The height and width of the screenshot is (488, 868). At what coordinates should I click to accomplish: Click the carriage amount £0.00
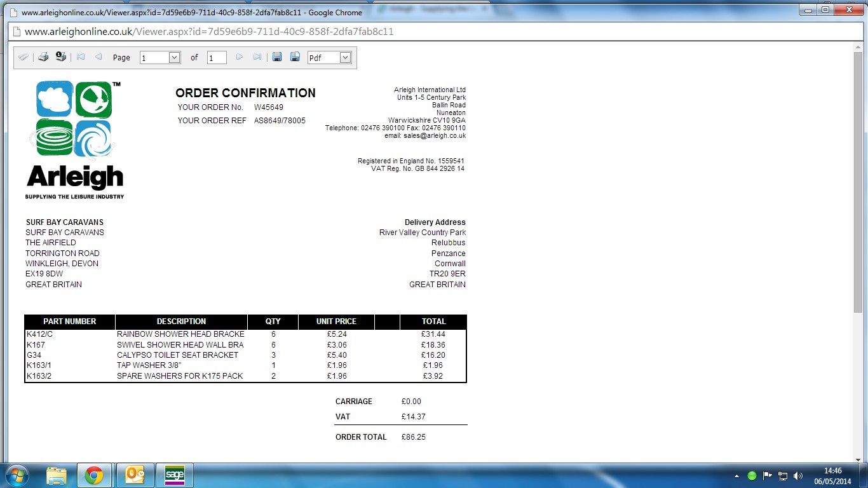(411, 402)
